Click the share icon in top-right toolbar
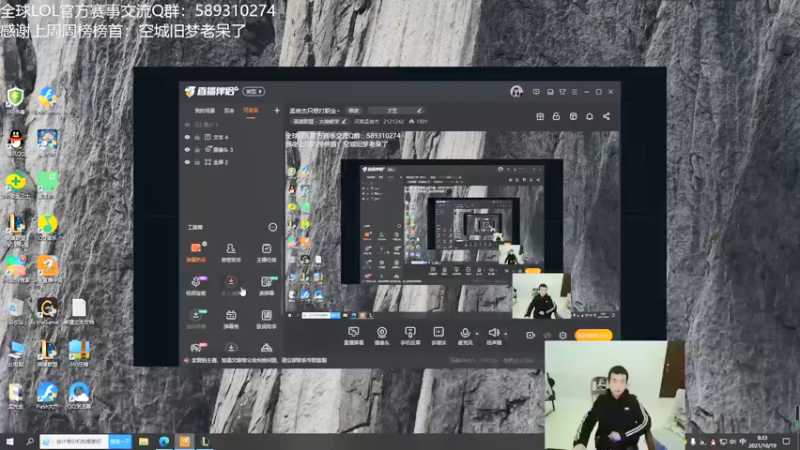Screen dimensions: 800x450 pyautogui.click(x=606, y=116)
